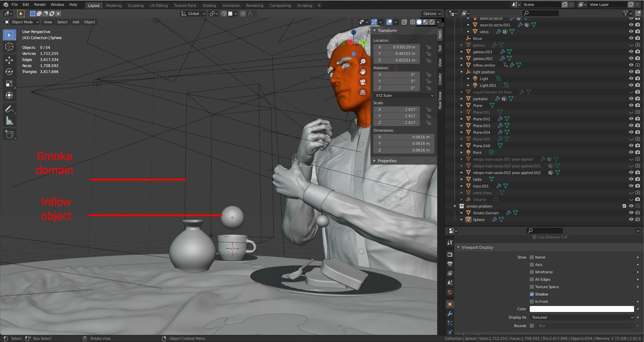Open Modifier properties wrench tab

click(450, 314)
